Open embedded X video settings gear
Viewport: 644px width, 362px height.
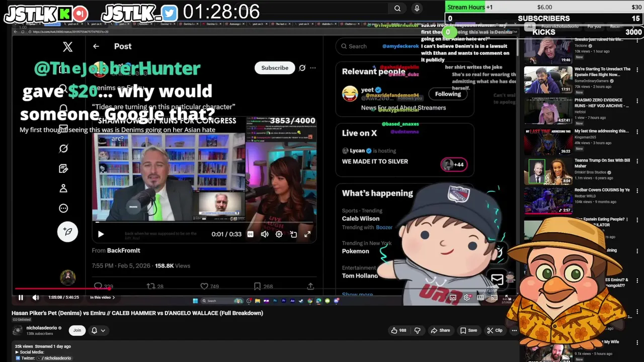point(279,234)
